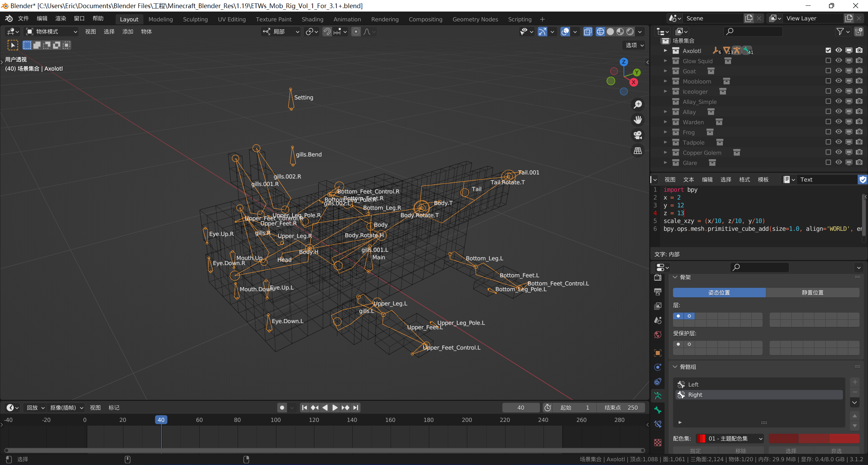Toggle camera view icon
The height and width of the screenshot is (465, 868).
click(638, 135)
